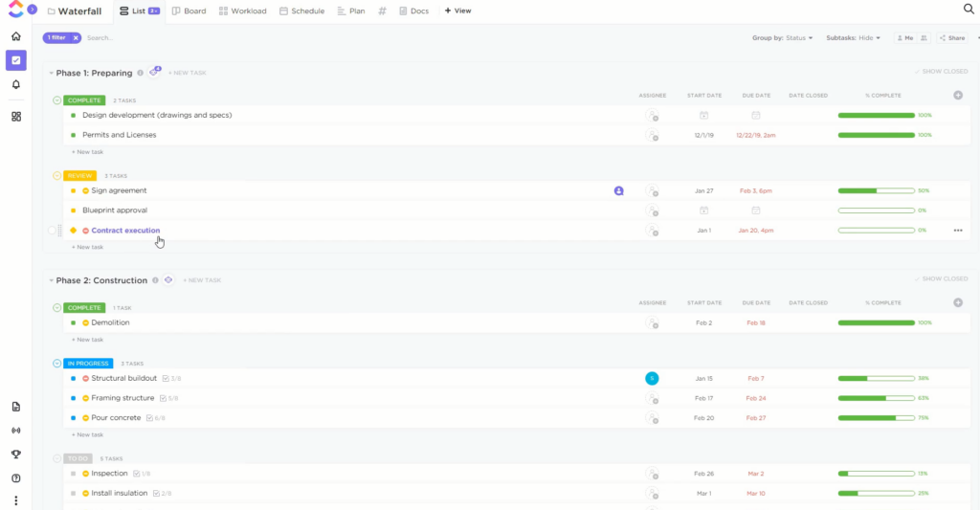Expand the sidebar with the purple arrow
980x510 pixels.
pos(33,10)
